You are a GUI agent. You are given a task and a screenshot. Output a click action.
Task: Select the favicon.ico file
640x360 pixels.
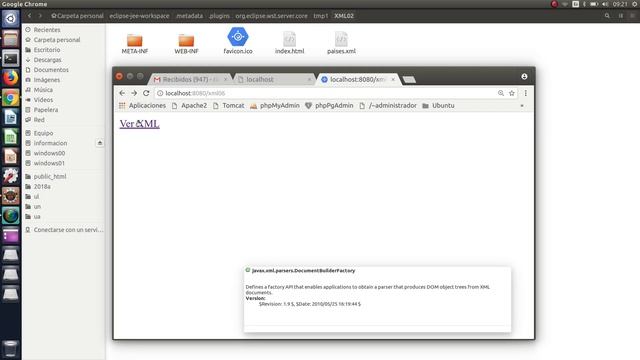pyautogui.click(x=238, y=41)
